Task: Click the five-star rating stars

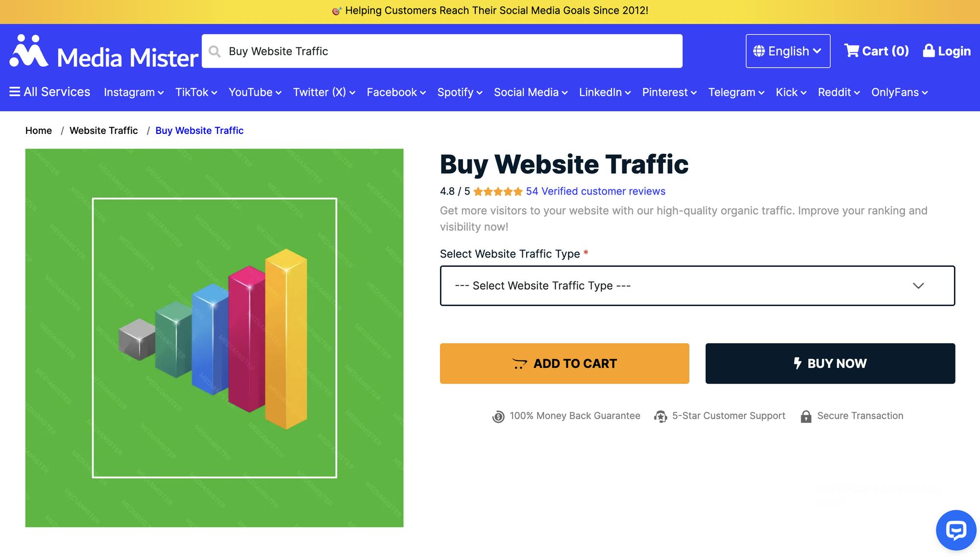Action: 498,191
